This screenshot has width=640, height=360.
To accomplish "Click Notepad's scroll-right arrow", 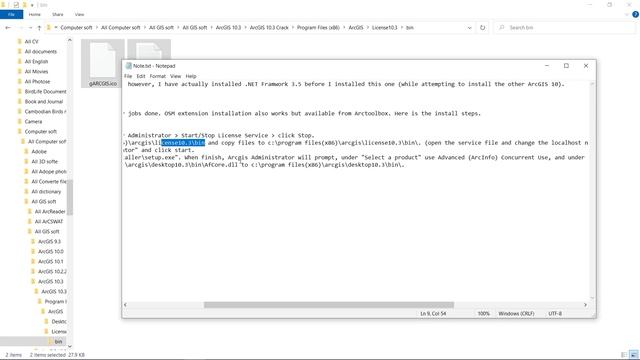I will coord(585,305).
